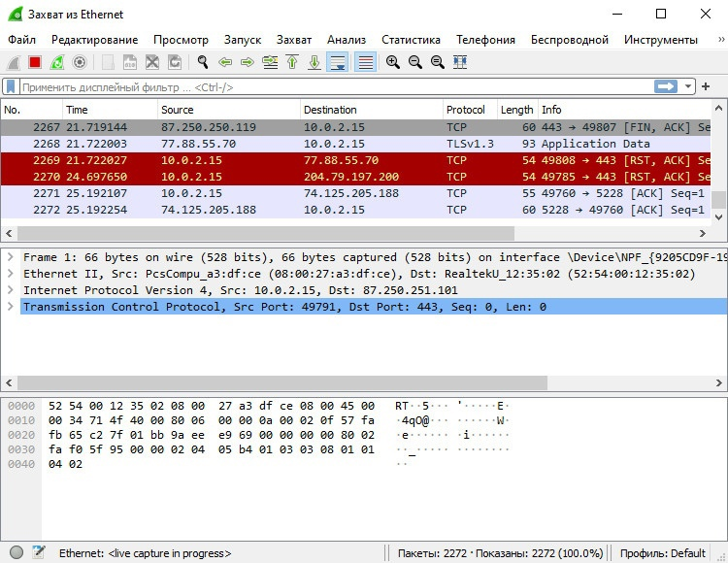Viewport: 728px width, 563px height.
Task: Focus the display filter input field
Action: pyautogui.click(x=337, y=86)
